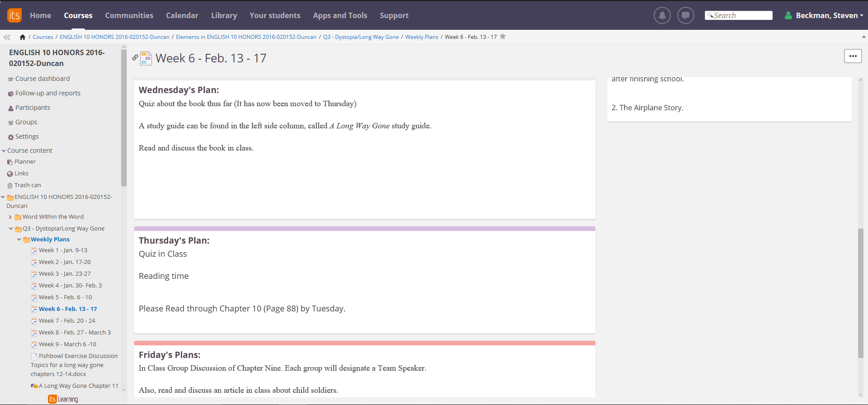This screenshot has height=405, width=868.
Task: Collapse sidebar with double-chevron icon
Action: click(7, 37)
